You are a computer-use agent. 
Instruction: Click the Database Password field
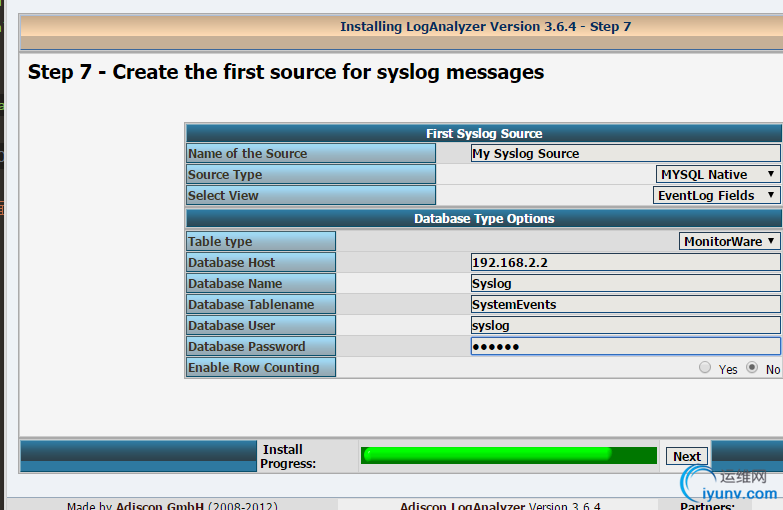coord(626,346)
